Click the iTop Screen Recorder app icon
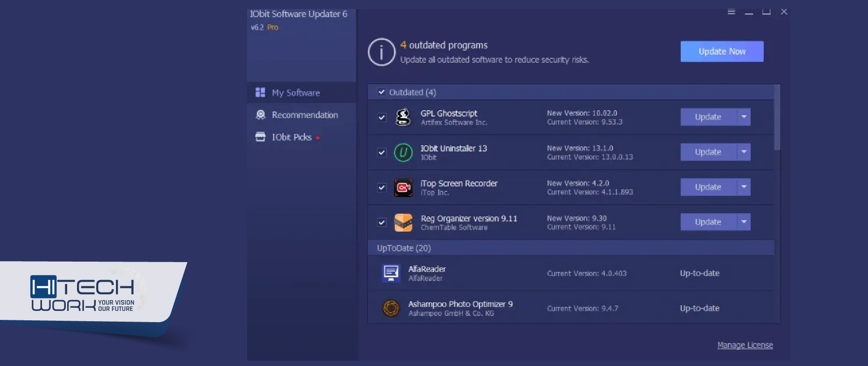The image size is (868, 366). pyautogui.click(x=403, y=187)
